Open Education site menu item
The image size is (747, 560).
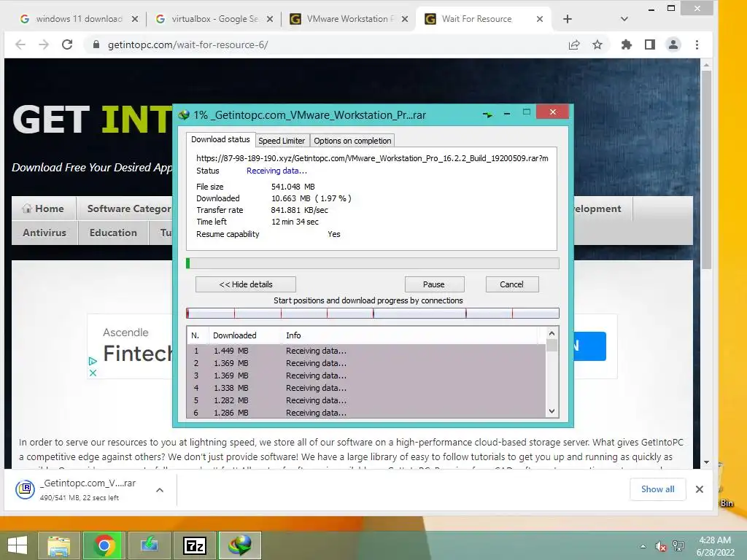pos(113,233)
